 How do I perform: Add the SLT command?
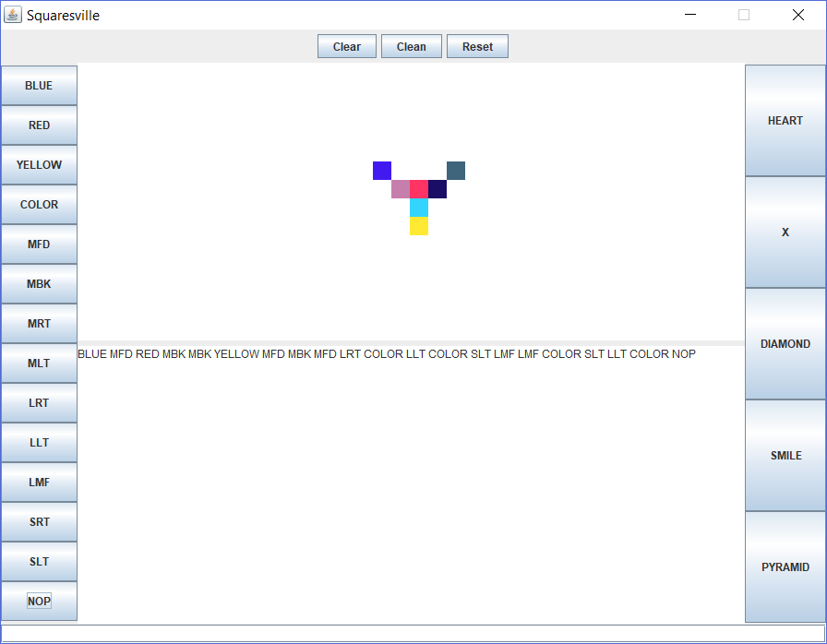39,562
